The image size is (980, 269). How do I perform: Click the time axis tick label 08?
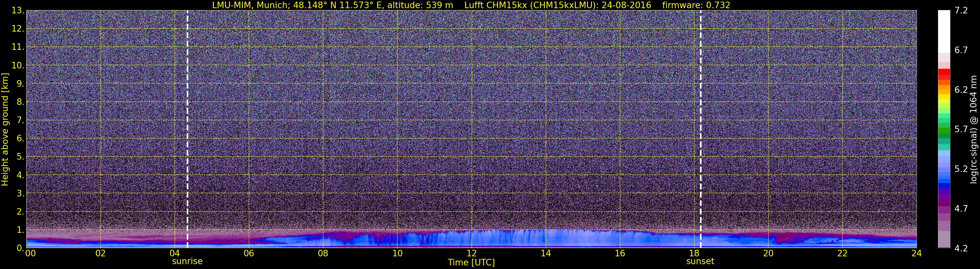323,253
